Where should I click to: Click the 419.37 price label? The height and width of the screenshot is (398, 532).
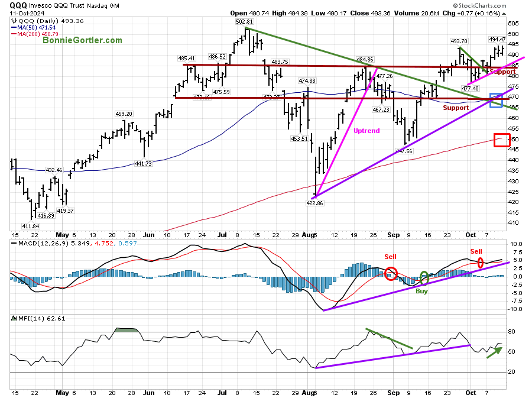(65, 211)
